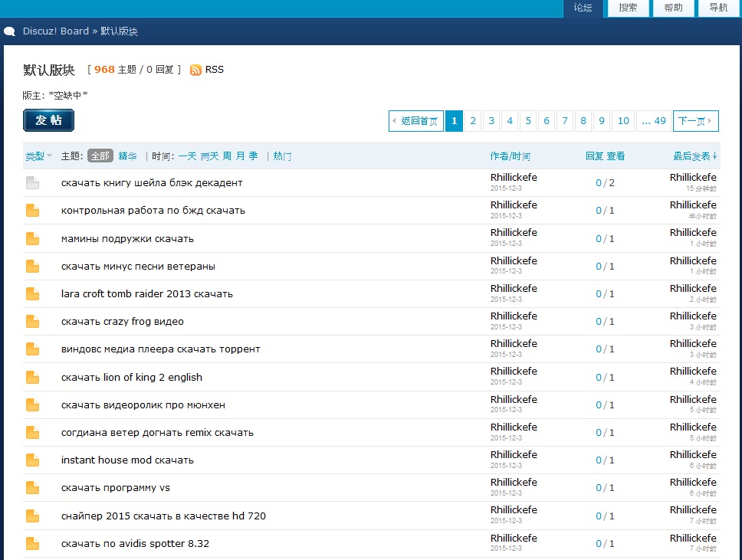The image size is (742, 560).
Task: Open thread согдиана ветер догнать remix скачать
Action: (157, 432)
